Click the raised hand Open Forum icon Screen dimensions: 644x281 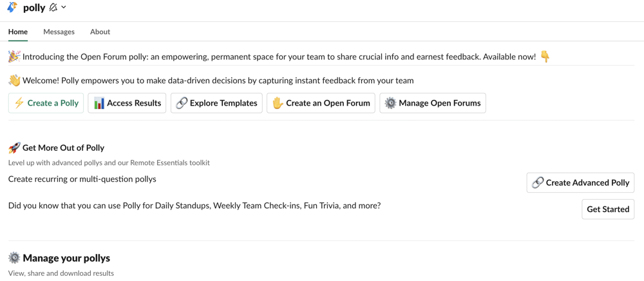click(x=278, y=103)
